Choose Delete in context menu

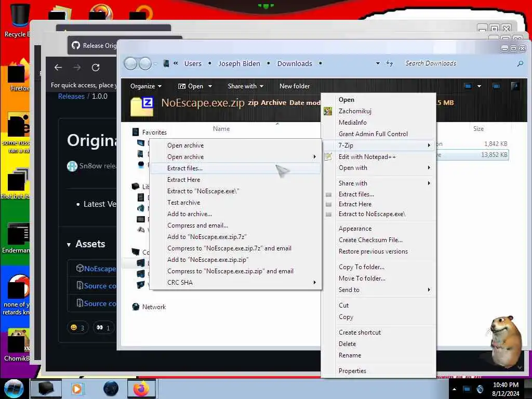click(x=378, y=344)
